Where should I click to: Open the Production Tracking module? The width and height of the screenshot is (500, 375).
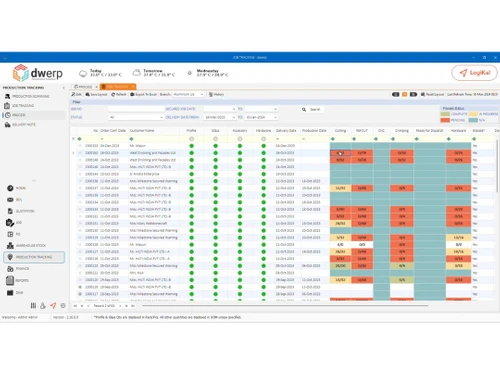pos(34,257)
